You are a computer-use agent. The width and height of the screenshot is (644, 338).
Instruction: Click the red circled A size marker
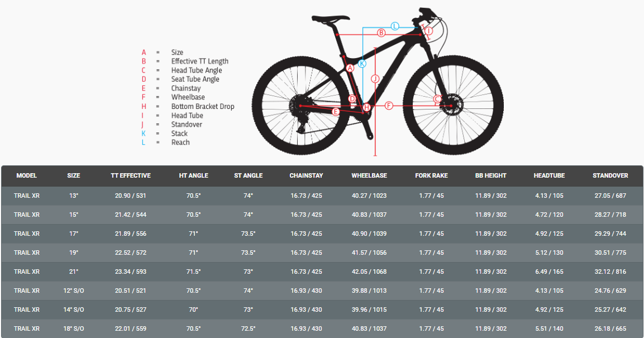(350, 68)
